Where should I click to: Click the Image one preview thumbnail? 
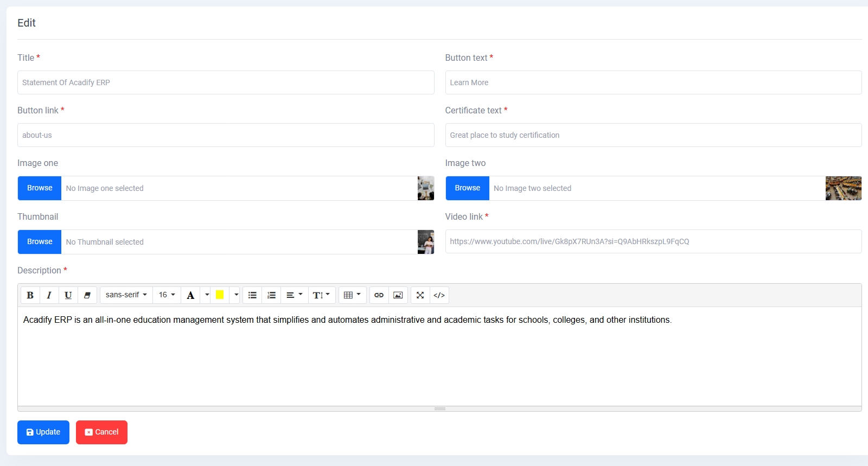click(426, 188)
